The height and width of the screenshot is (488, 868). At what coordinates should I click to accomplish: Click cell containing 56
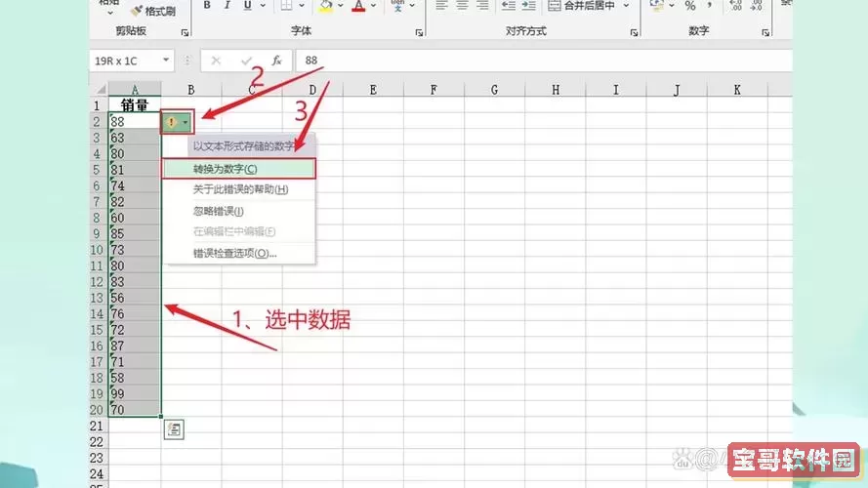[x=135, y=298]
